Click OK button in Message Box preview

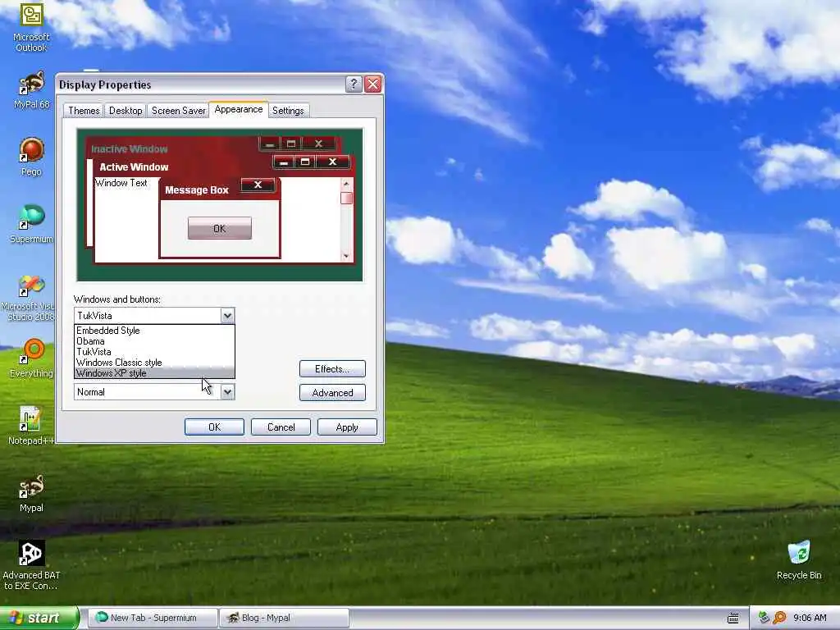point(220,228)
